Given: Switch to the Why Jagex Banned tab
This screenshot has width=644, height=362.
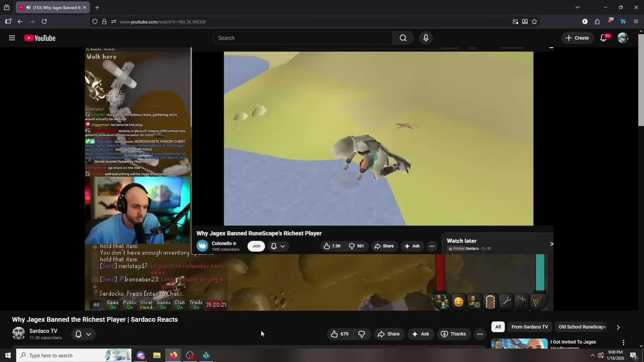Looking at the screenshot, I should click(53, 8).
